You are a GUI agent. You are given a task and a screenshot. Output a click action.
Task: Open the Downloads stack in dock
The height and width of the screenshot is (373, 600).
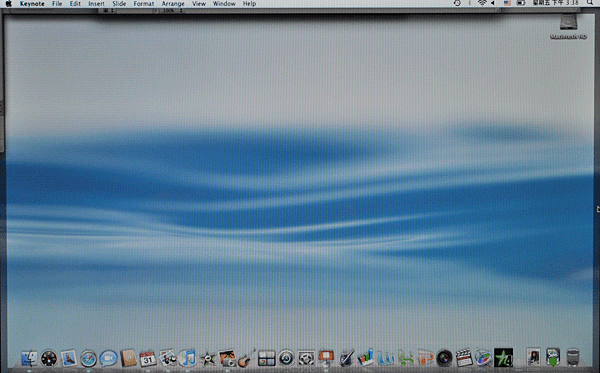coord(553,358)
